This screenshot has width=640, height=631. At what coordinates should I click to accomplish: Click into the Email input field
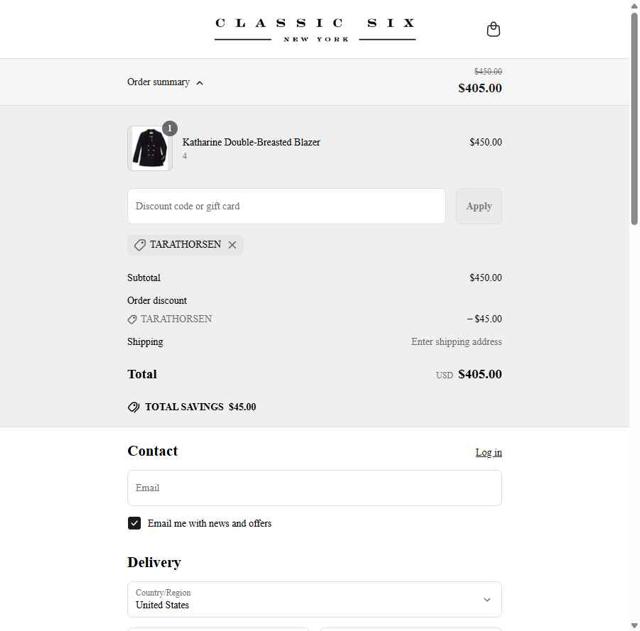(314, 488)
